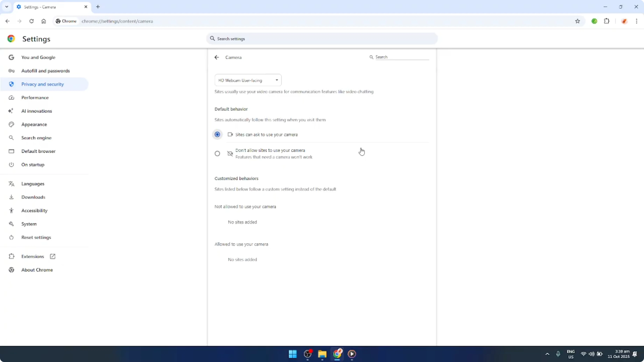Open the profile avatar icon

click(624, 21)
